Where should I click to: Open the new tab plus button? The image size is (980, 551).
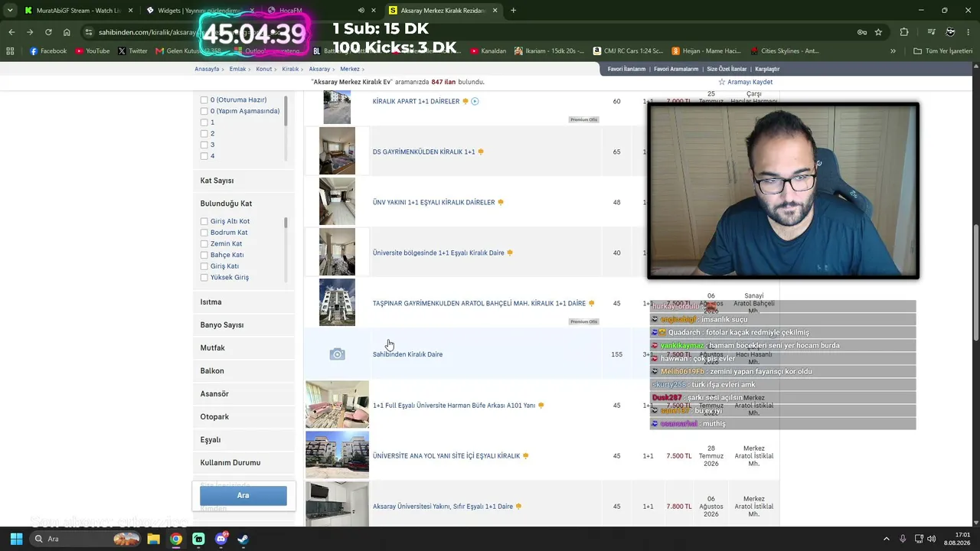pos(513,11)
